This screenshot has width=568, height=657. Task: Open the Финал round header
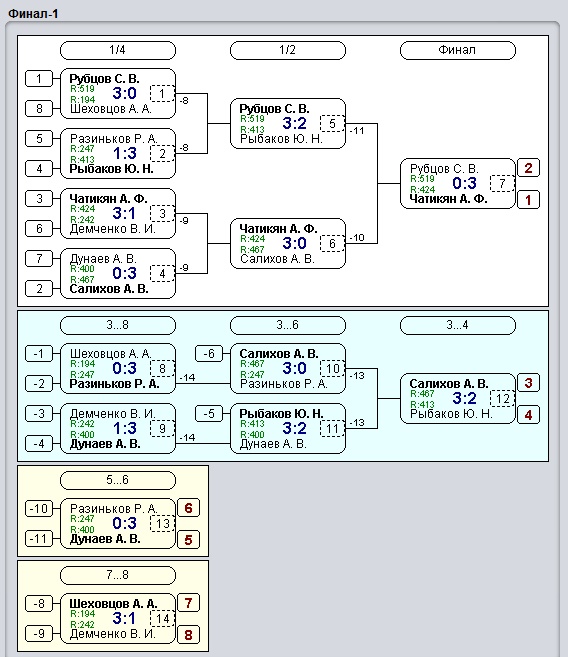(x=457, y=50)
